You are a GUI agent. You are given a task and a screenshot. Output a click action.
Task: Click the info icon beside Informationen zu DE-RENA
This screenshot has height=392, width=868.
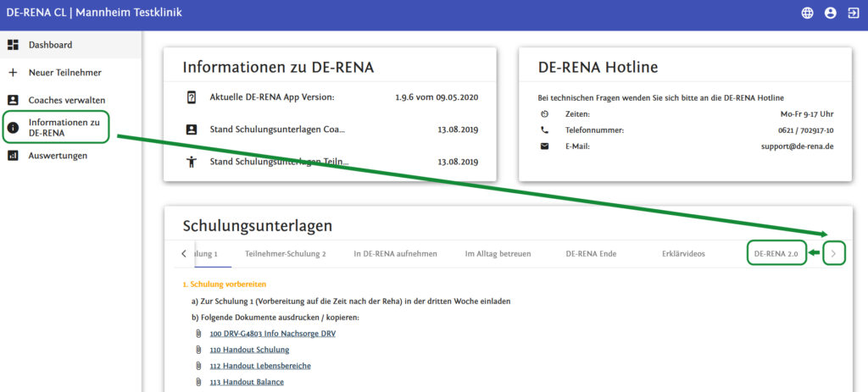(13, 128)
